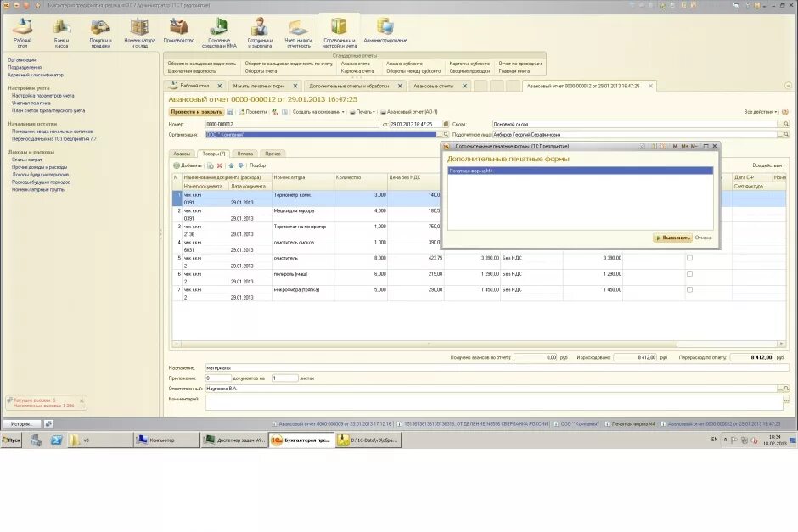Click into the Назначение input field

(x=497, y=367)
